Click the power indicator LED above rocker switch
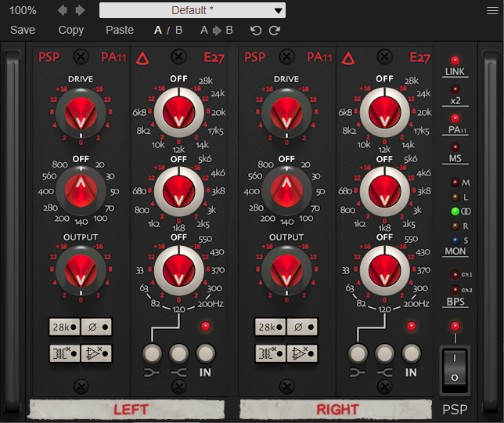This screenshot has width=504, height=423. point(455,326)
